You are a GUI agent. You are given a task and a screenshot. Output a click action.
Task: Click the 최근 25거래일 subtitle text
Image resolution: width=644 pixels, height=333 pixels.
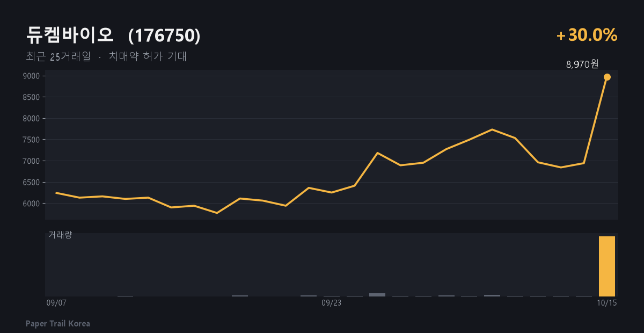coord(58,56)
